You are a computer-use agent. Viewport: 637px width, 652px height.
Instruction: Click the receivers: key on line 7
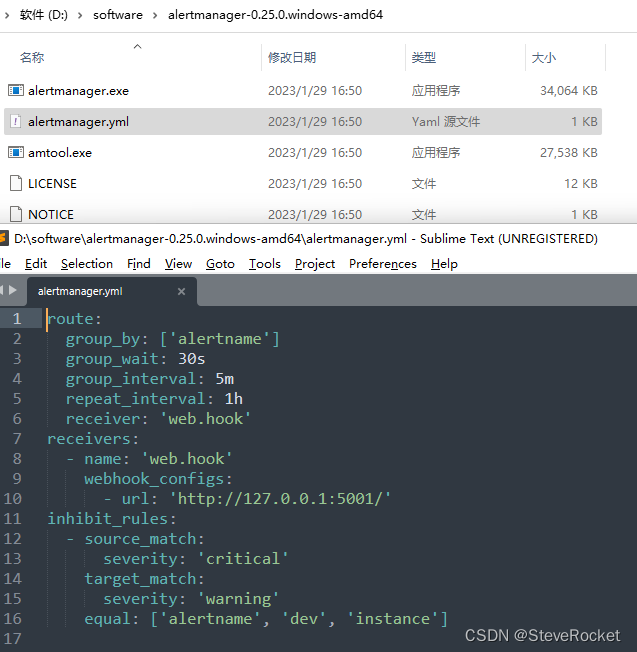point(93,439)
